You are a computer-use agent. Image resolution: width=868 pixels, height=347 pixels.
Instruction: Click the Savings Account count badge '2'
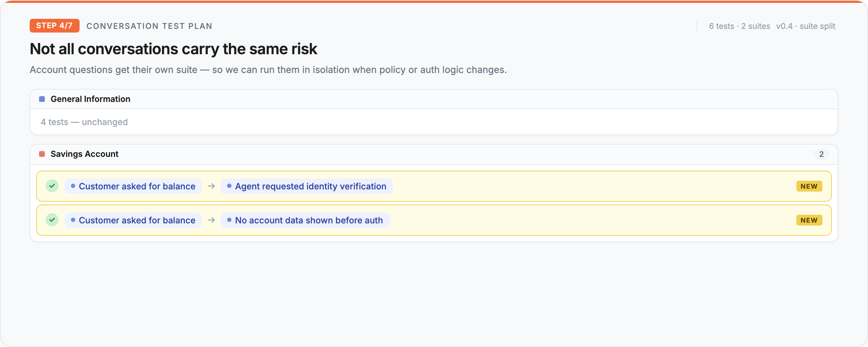pos(821,154)
